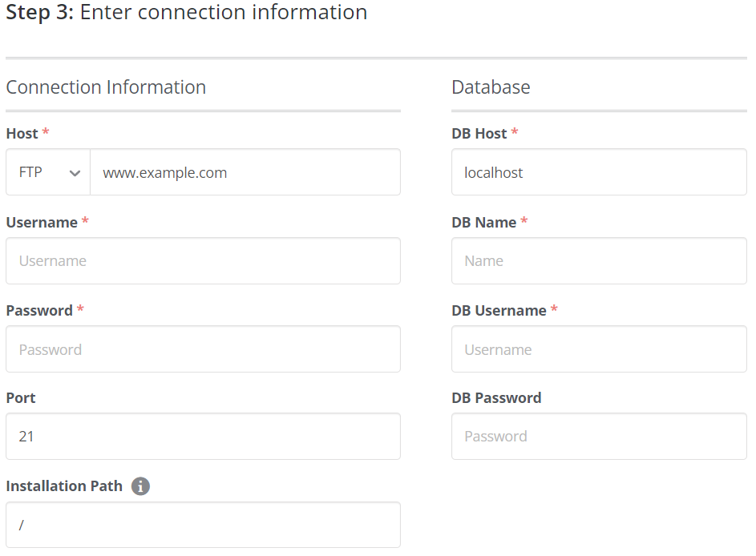Click the Database section heading

click(491, 87)
